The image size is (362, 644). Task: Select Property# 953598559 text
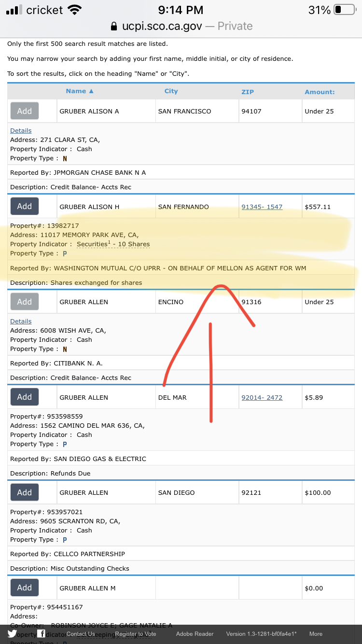46,416
